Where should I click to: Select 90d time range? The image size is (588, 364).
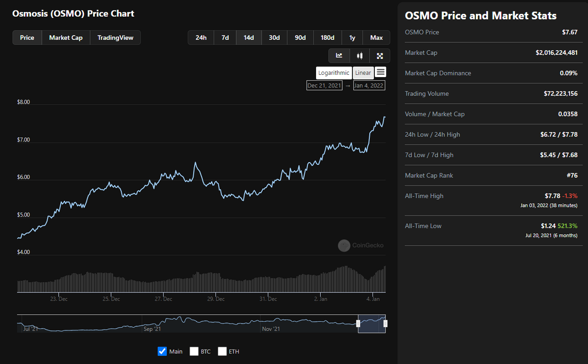point(300,38)
